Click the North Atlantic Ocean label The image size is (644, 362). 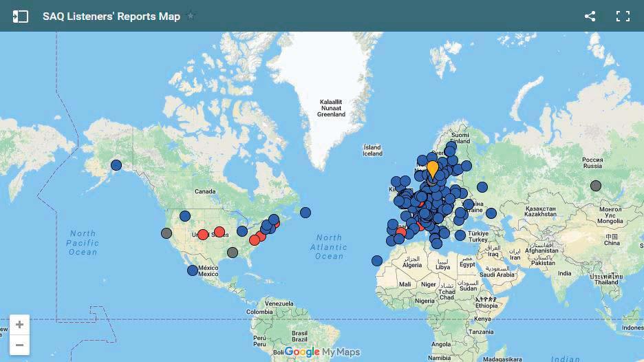[x=329, y=247]
